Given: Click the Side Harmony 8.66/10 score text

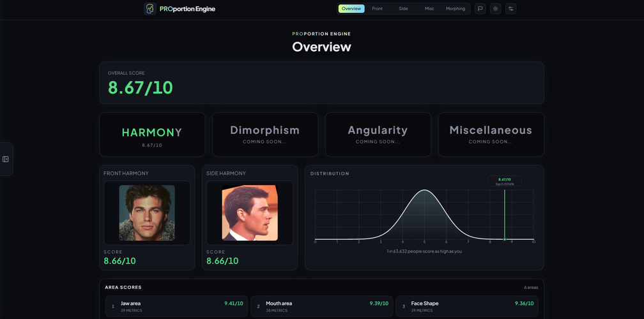Looking at the screenshot, I should tap(222, 261).
